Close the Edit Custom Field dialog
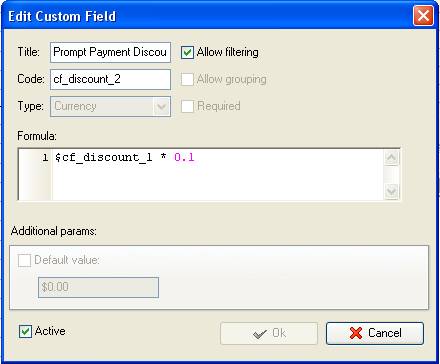 click(x=423, y=16)
